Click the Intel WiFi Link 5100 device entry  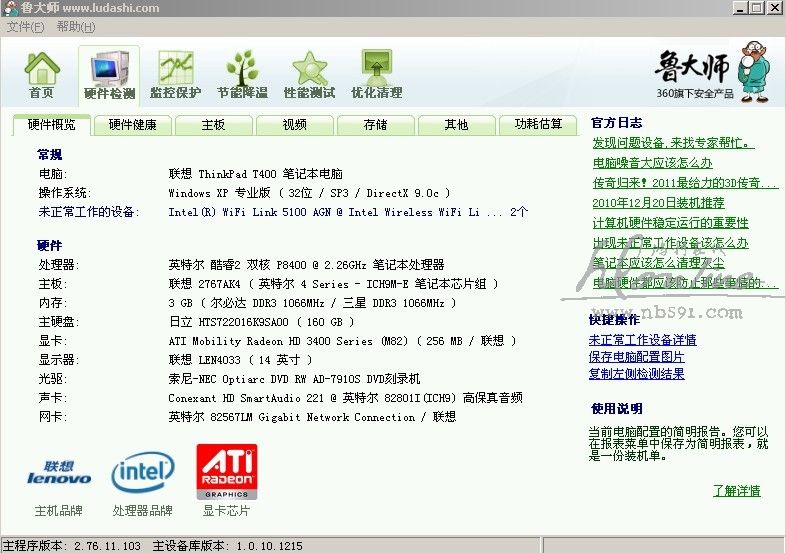point(348,212)
